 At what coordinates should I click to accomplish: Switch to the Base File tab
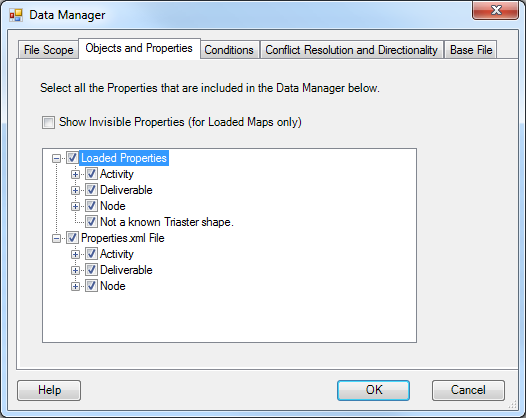coord(471,50)
